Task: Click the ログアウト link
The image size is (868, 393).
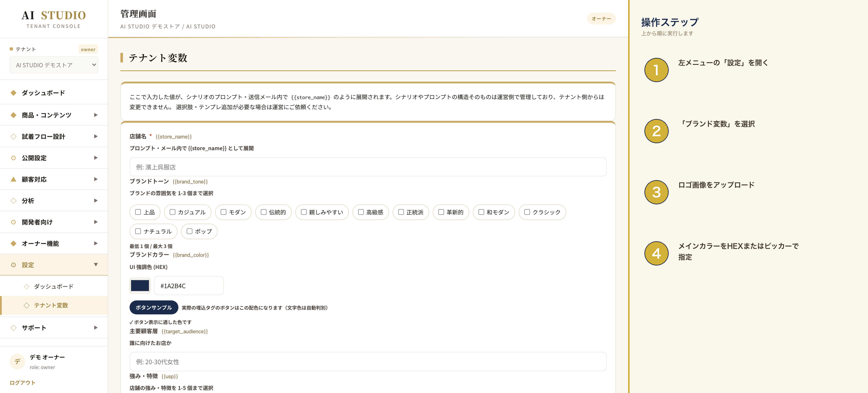Action: coord(23,383)
